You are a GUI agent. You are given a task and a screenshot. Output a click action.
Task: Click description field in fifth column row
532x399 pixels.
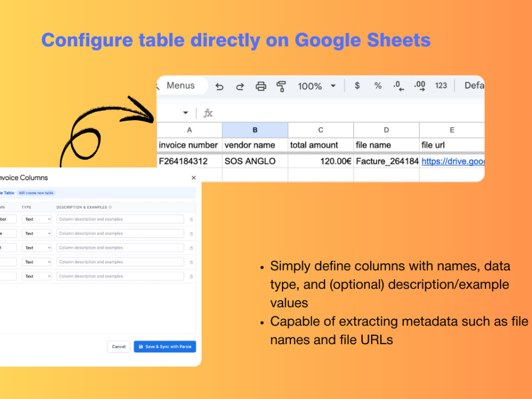click(x=120, y=276)
